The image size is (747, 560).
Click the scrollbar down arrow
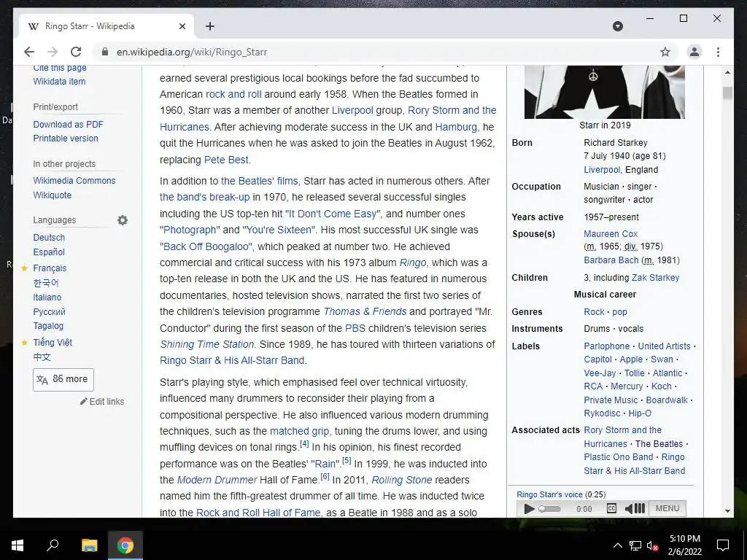point(727,511)
